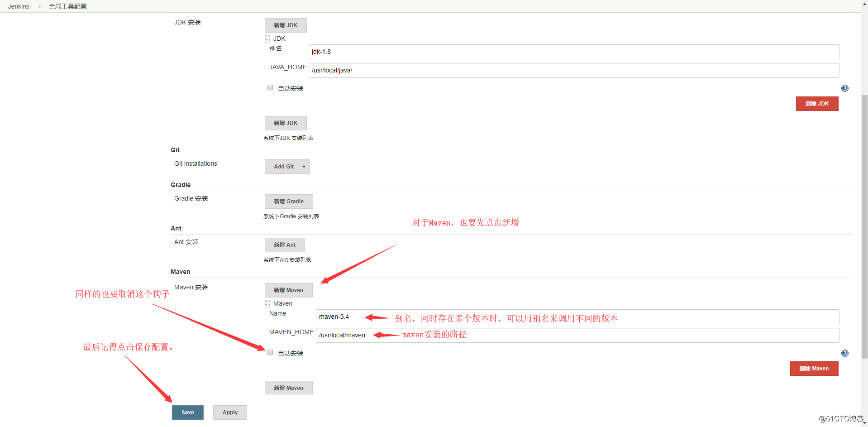
Task: Focus the JDK alias field with jdk-1.8
Action: [x=574, y=52]
